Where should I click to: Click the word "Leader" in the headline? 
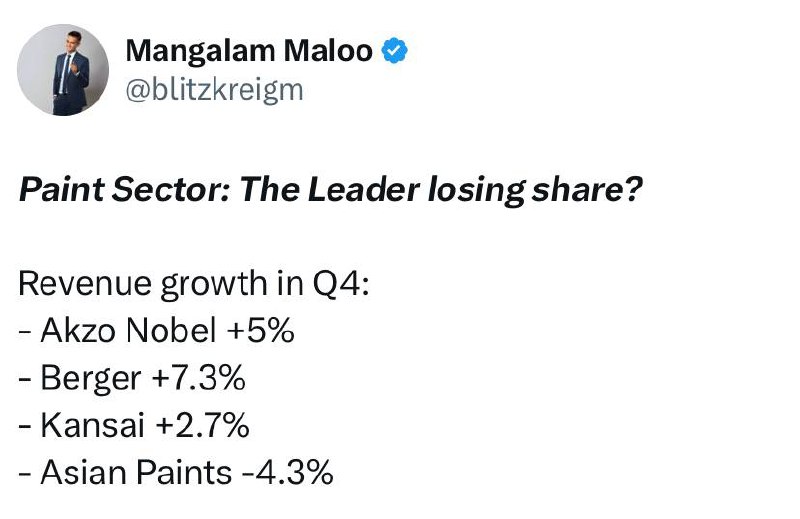tap(363, 189)
